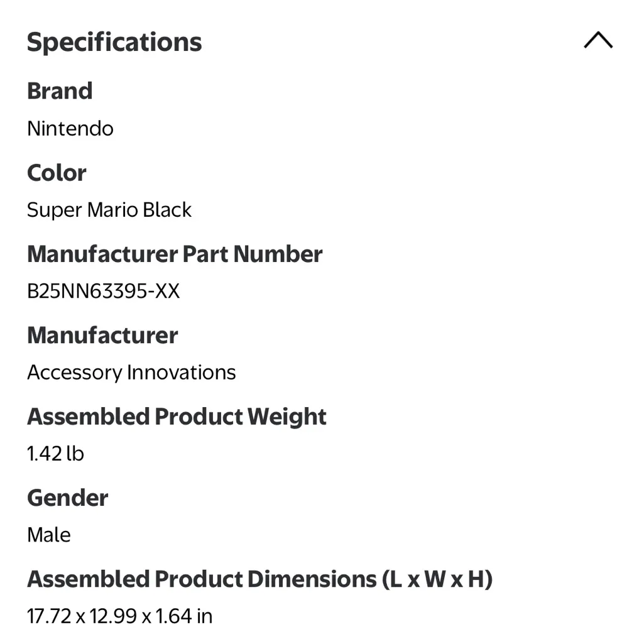Select the Color label
Viewport: 644px width, 644px height.
coord(57,173)
